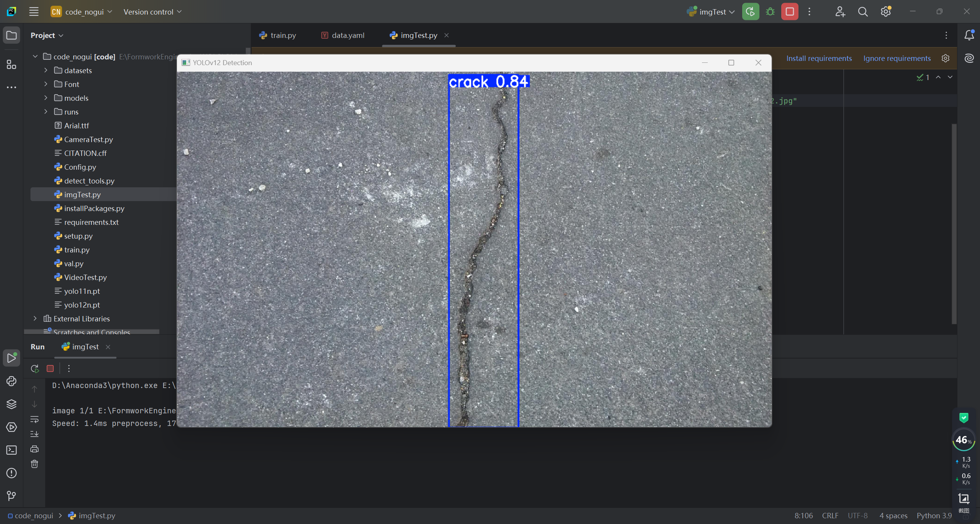980x524 pixels.
Task: Click the Rerun icon in Run panel
Action: (x=35, y=368)
